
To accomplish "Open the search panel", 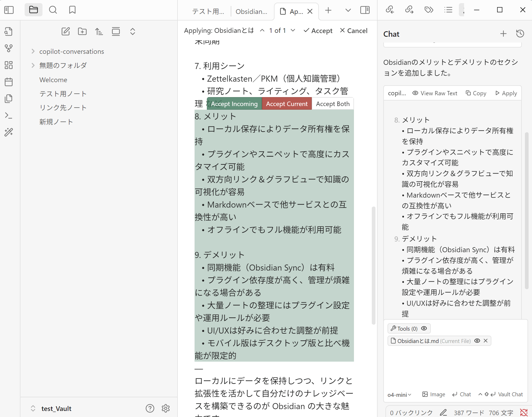I will pos(53,10).
